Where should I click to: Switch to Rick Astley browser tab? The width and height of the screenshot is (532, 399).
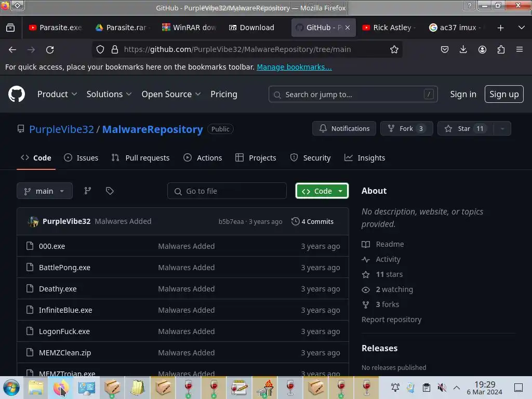(x=389, y=28)
